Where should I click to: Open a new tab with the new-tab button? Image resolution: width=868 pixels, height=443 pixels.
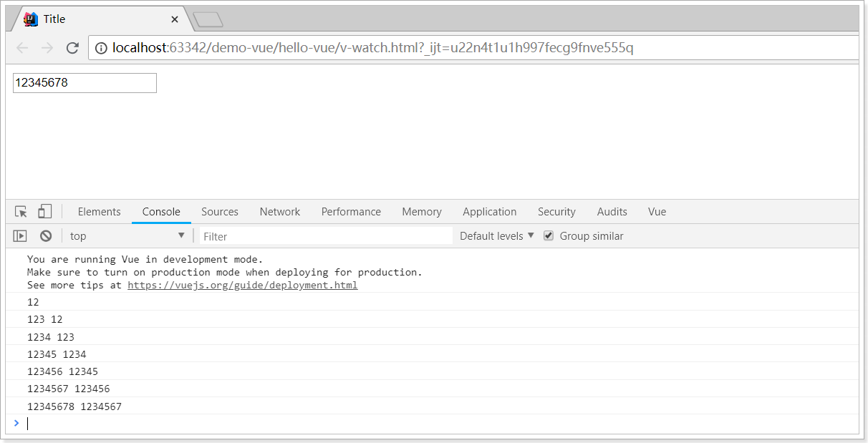tap(208, 19)
